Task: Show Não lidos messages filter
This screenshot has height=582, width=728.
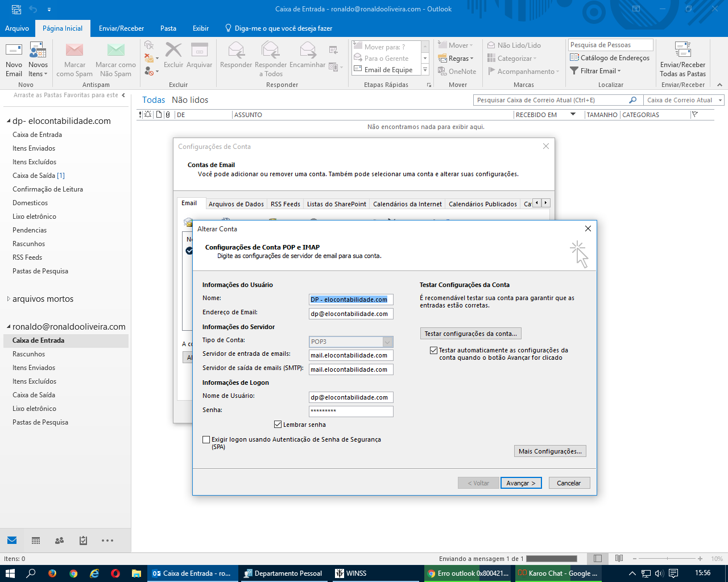Action: pos(190,100)
